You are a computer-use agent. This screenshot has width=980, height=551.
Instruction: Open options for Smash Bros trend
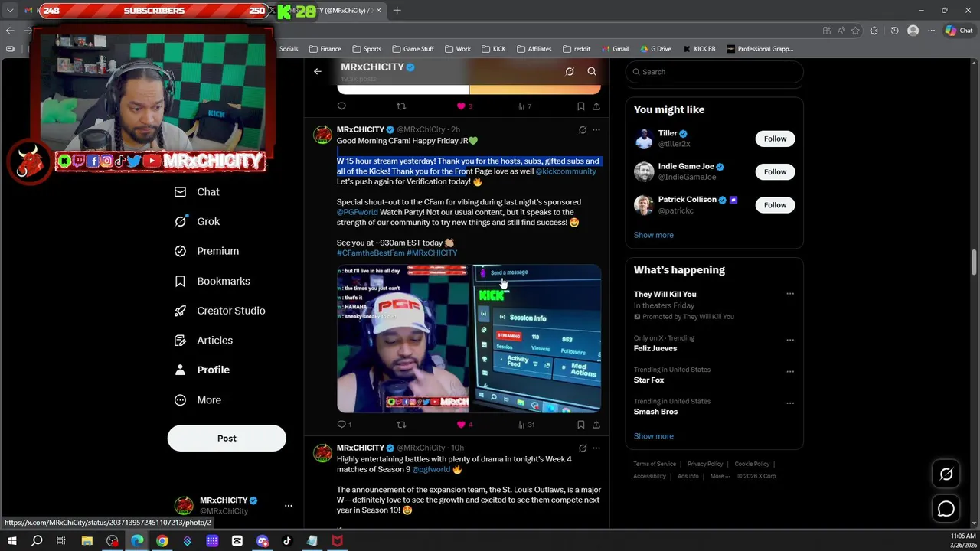pos(790,403)
